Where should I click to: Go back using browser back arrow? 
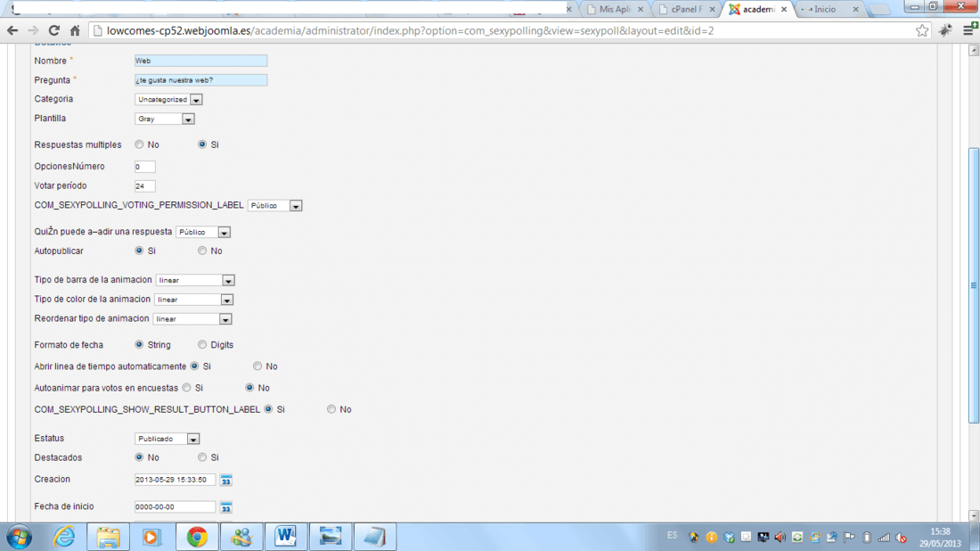[x=12, y=30]
